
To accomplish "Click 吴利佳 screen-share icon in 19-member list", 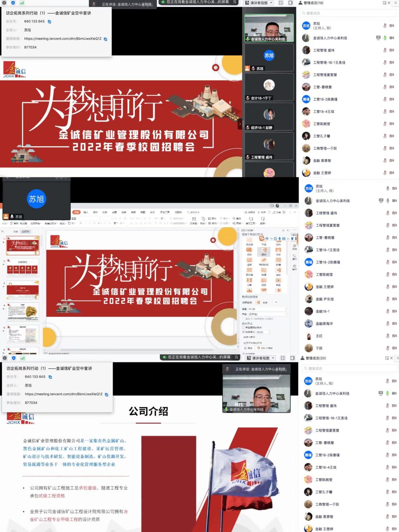I will (x=378, y=38).
